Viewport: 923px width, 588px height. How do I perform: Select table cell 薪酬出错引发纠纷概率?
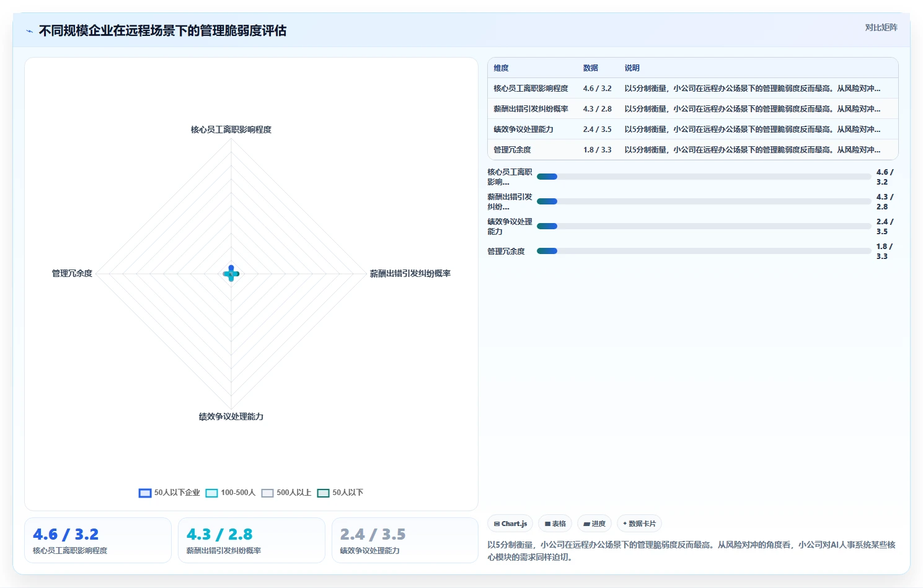531,109
